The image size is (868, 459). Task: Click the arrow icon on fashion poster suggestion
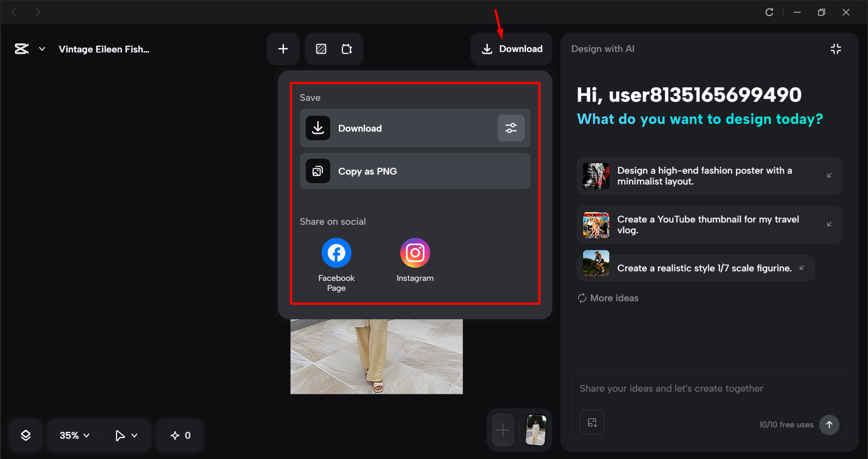(830, 175)
